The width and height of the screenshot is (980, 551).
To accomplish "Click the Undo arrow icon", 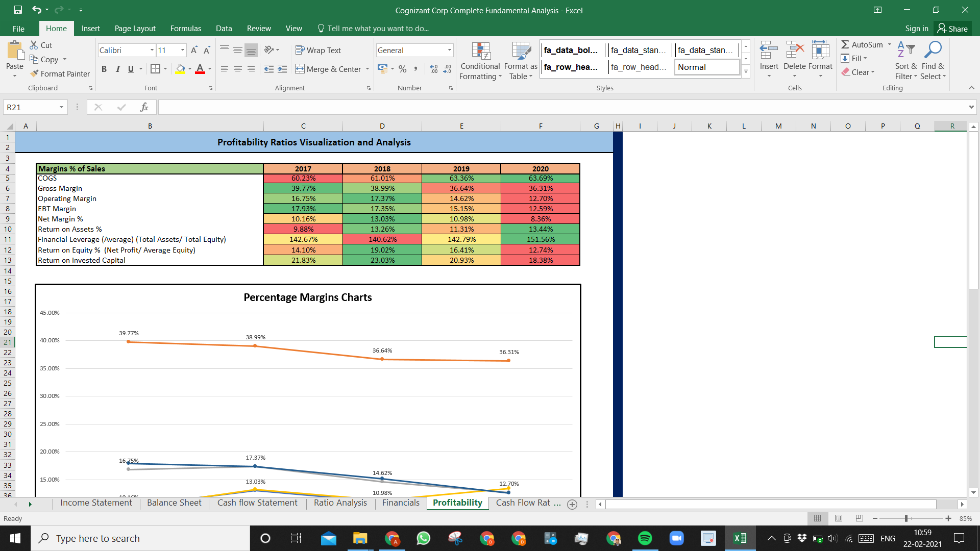I will pos(36,10).
